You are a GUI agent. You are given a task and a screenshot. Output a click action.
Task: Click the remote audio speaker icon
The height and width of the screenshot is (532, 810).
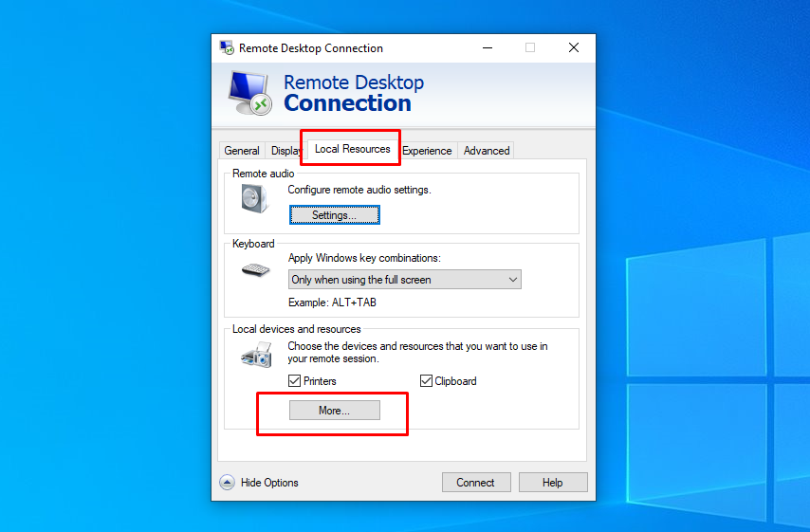(255, 199)
